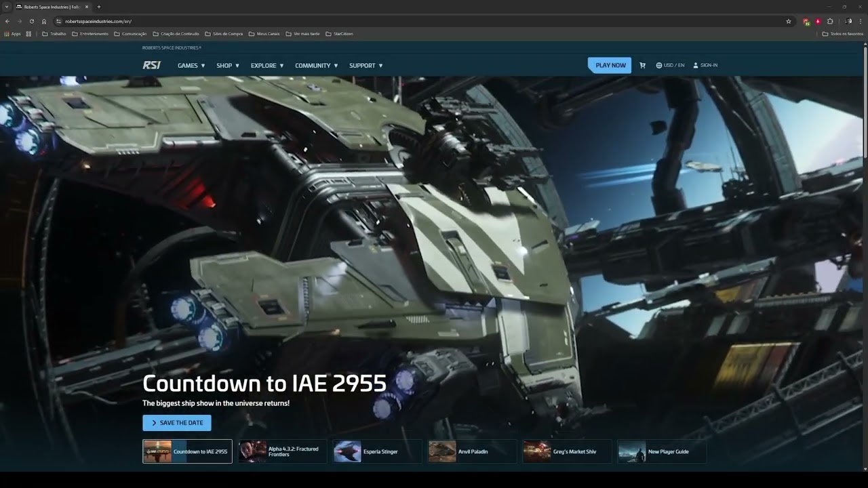Open Ver mais tarde bookmarks folder
The width and height of the screenshot is (868, 488).
[302, 33]
